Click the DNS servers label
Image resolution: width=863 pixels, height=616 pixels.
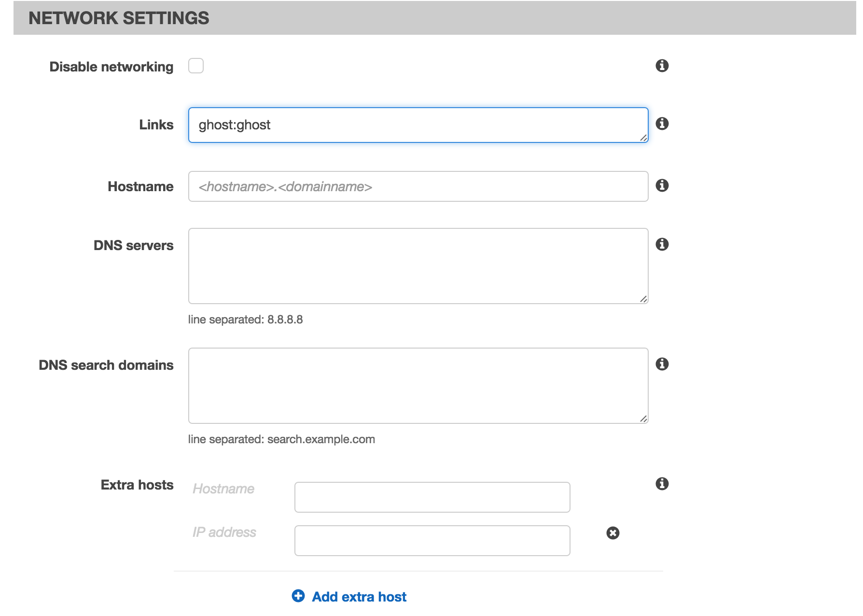click(134, 245)
